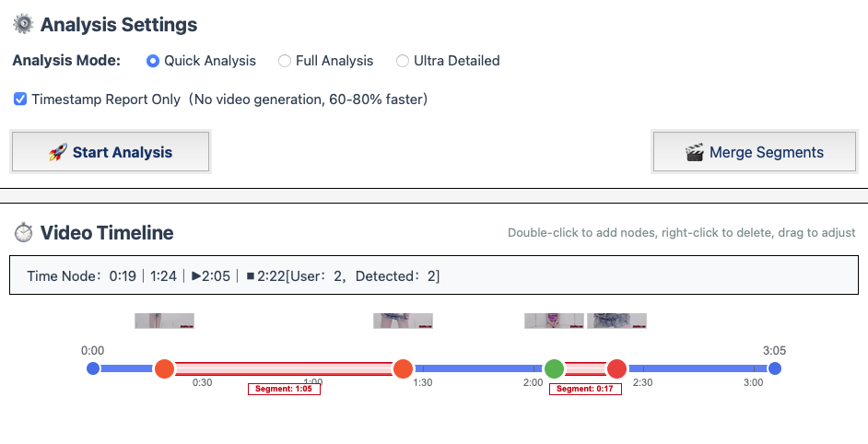Image resolution: width=868 pixels, height=444 pixels.
Task: Open the second thumbnail near 1:24
Action: click(x=403, y=321)
